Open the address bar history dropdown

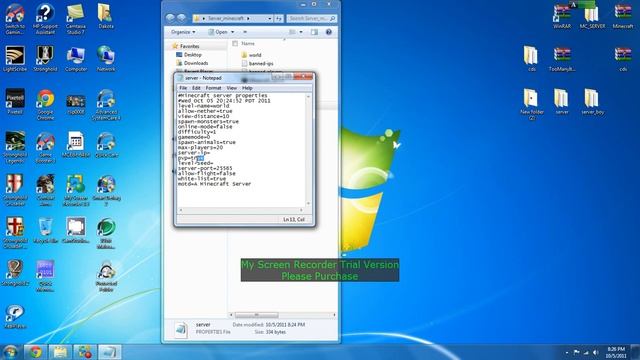(269, 18)
